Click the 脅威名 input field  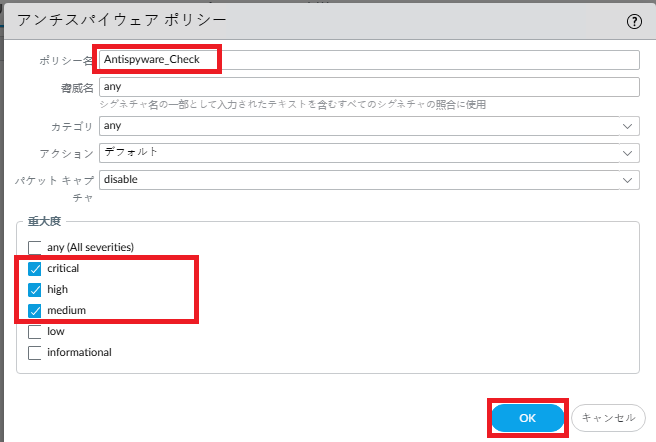[368, 87]
